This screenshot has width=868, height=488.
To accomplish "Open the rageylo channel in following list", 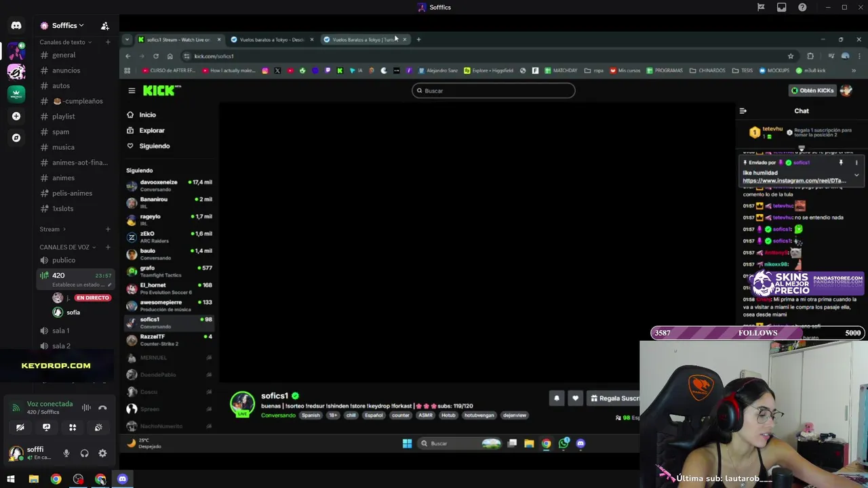I will point(170,220).
